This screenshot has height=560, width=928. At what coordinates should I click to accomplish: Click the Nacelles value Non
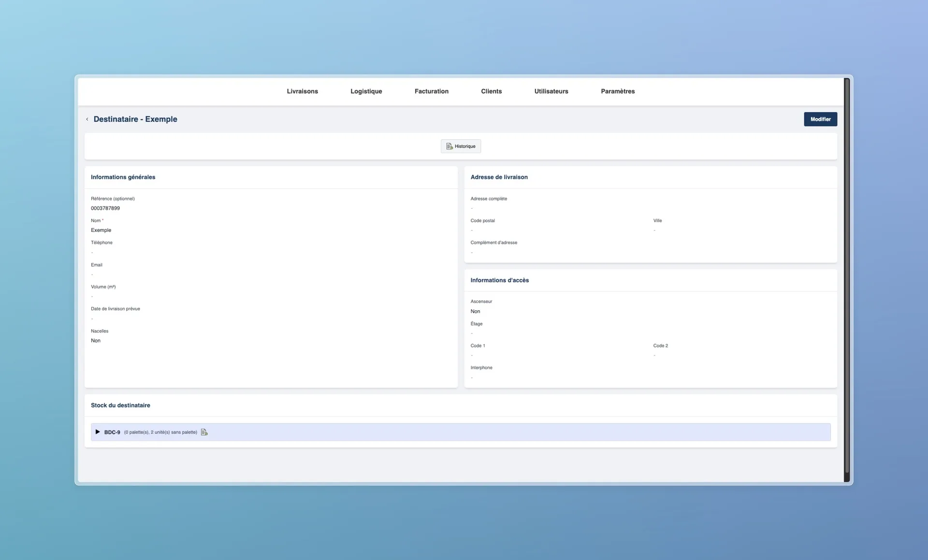pos(96,341)
